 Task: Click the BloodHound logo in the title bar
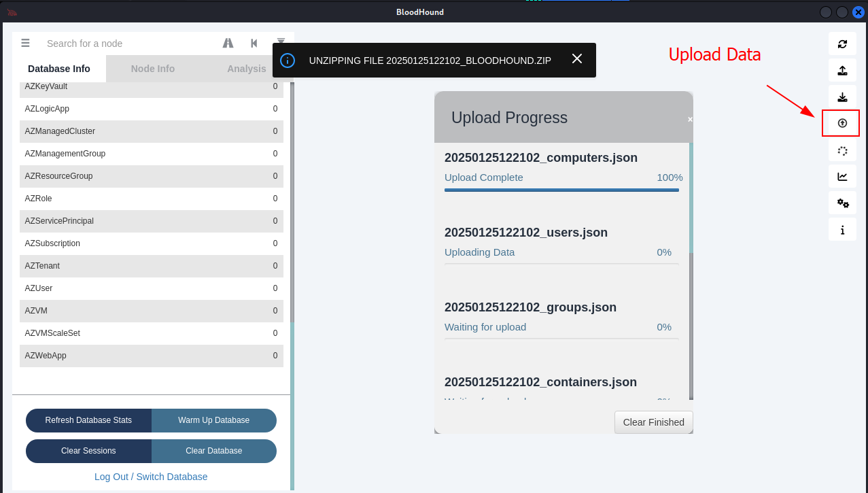click(x=12, y=12)
